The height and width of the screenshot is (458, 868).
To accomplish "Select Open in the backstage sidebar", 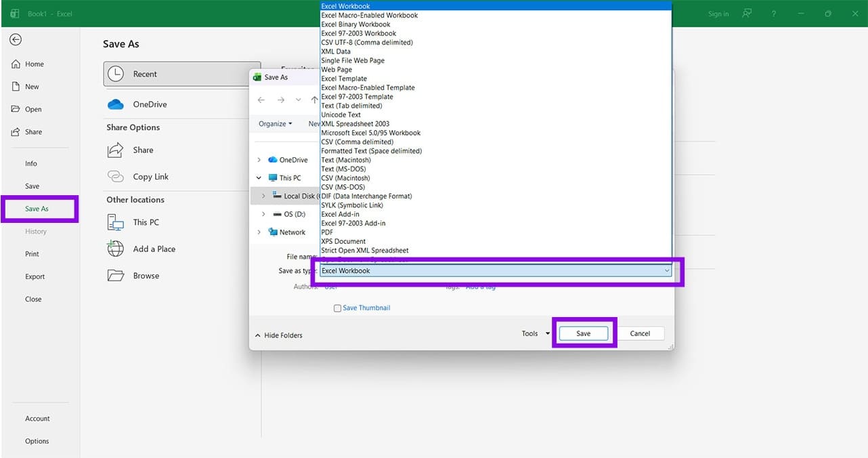I will (x=27, y=109).
